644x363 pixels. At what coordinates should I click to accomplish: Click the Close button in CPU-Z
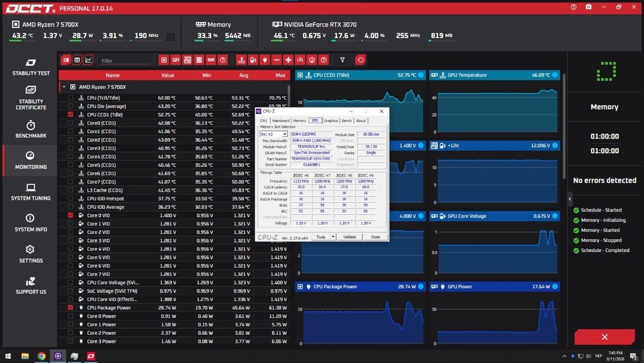(x=375, y=237)
